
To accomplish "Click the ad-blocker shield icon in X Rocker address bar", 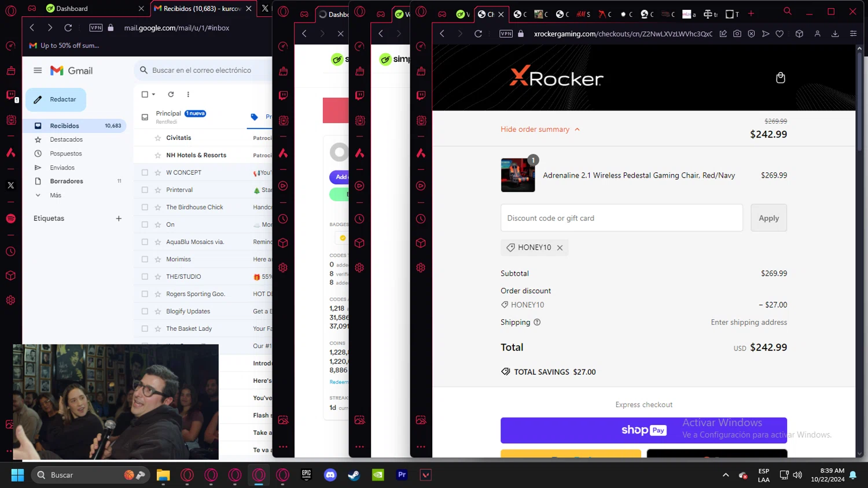I will point(751,34).
